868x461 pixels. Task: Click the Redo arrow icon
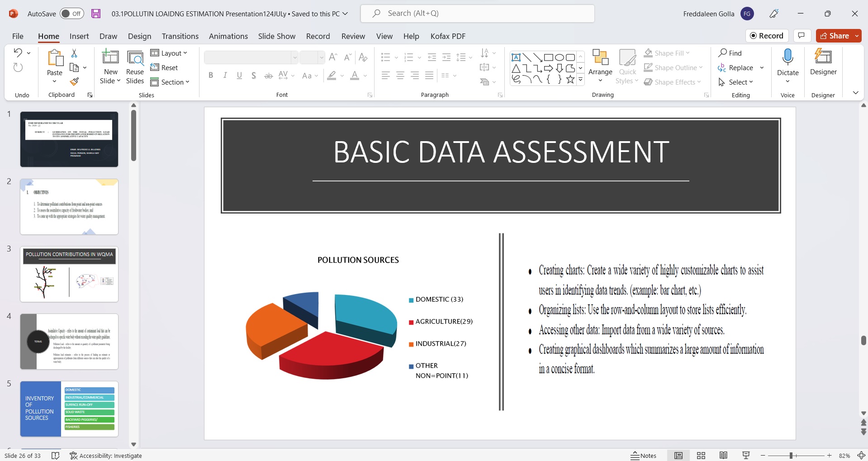click(x=18, y=67)
